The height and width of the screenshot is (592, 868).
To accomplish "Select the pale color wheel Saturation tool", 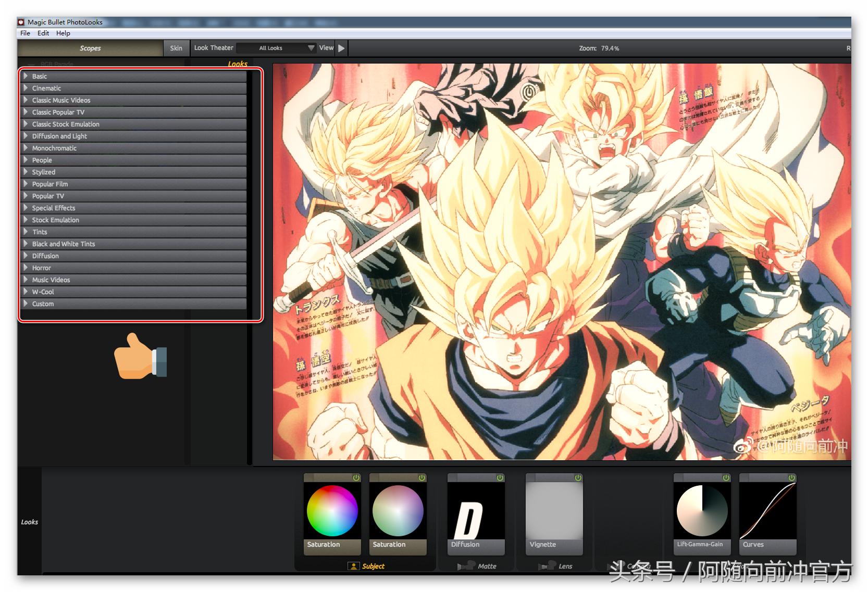I will (398, 511).
